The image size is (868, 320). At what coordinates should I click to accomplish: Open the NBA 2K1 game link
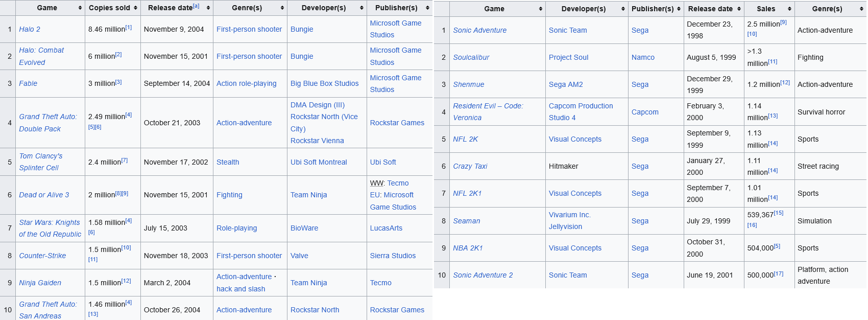pos(468,248)
